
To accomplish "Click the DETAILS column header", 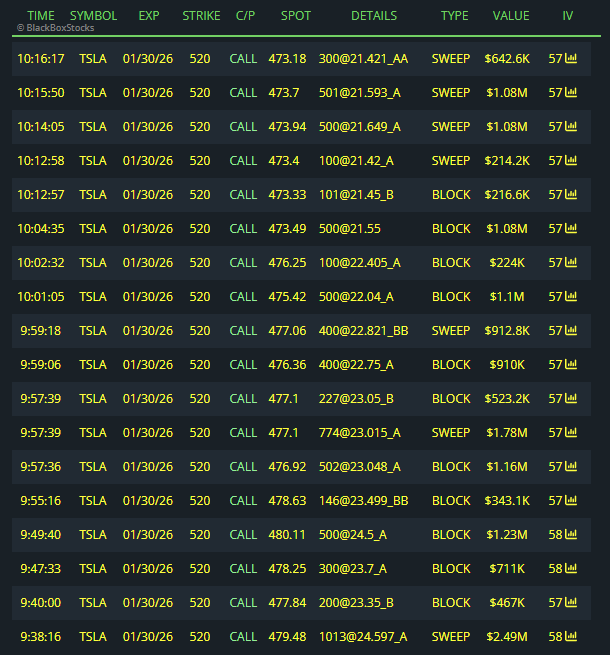I will [x=374, y=16].
